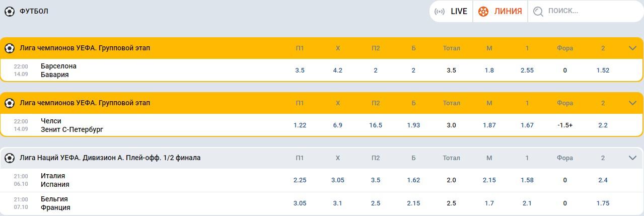Pick over-total odds 1.62 for Италия match

pyautogui.click(x=413, y=180)
